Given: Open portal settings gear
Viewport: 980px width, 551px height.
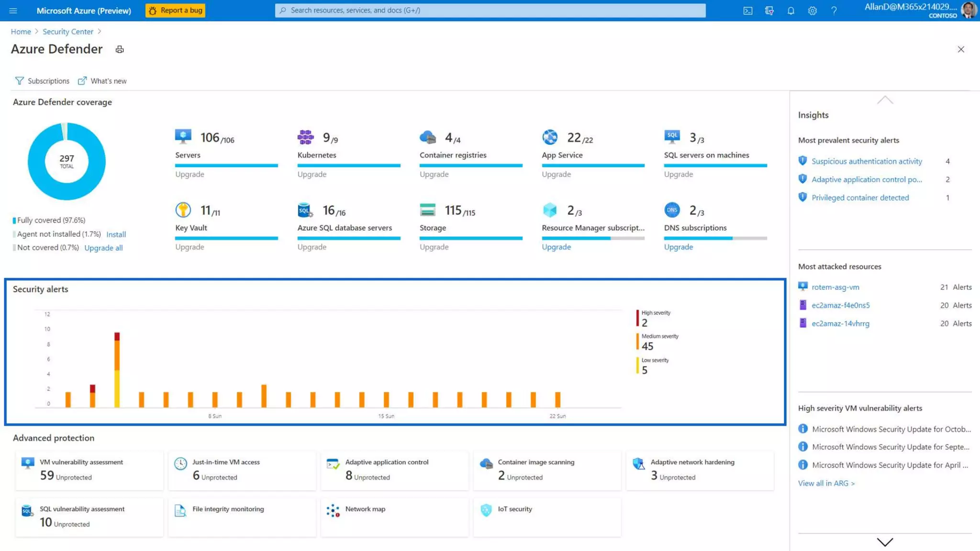Looking at the screenshot, I should [x=812, y=11].
